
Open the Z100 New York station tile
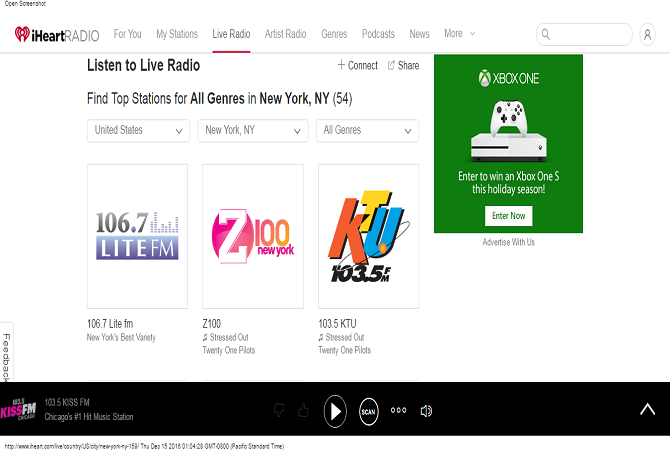[x=253, y=236]
